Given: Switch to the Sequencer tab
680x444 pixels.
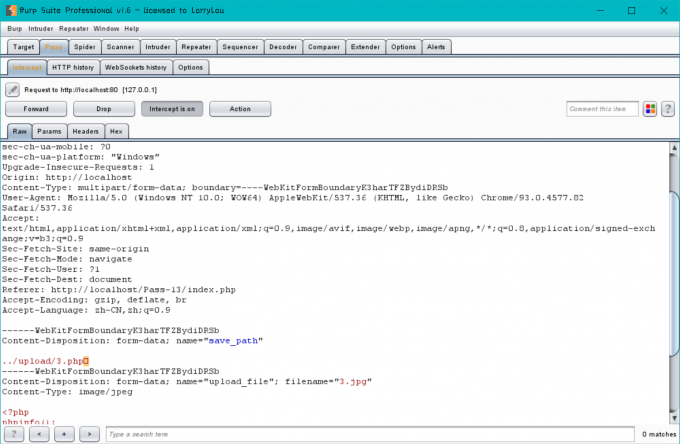Looking at the screenshot, I should pos(240,47).
